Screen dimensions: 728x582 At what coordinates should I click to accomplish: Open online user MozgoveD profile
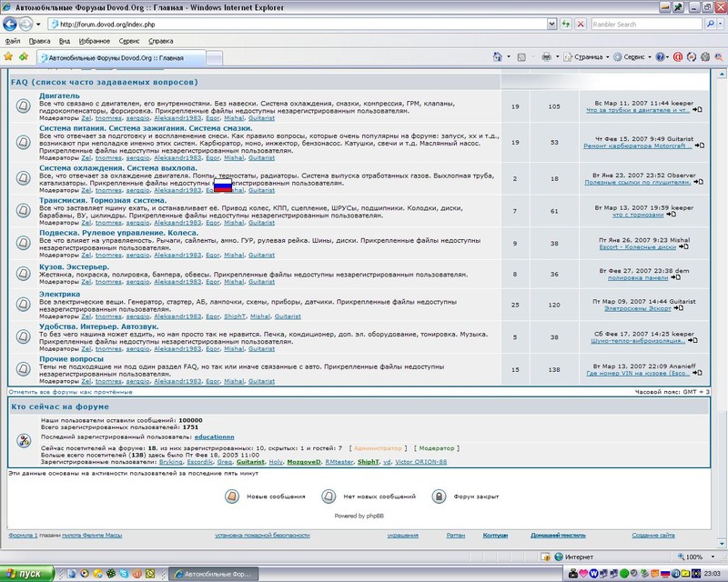[x=304, y=462]
